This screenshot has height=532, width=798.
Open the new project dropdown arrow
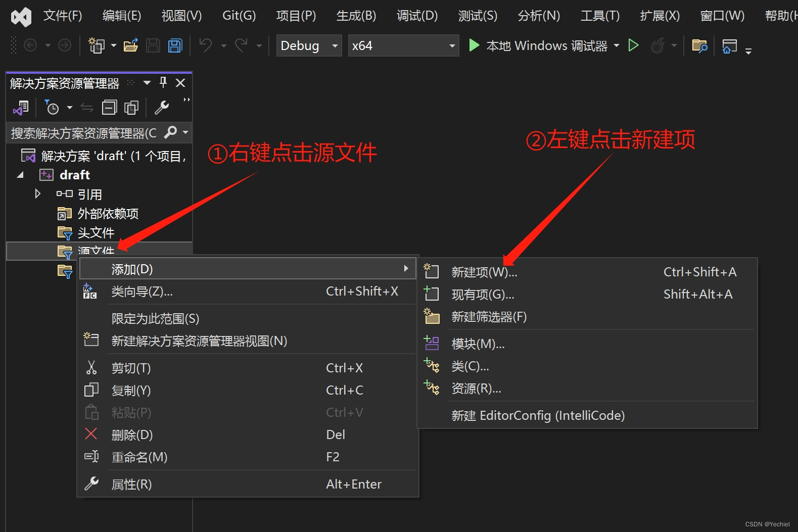(x=114, y=45)
